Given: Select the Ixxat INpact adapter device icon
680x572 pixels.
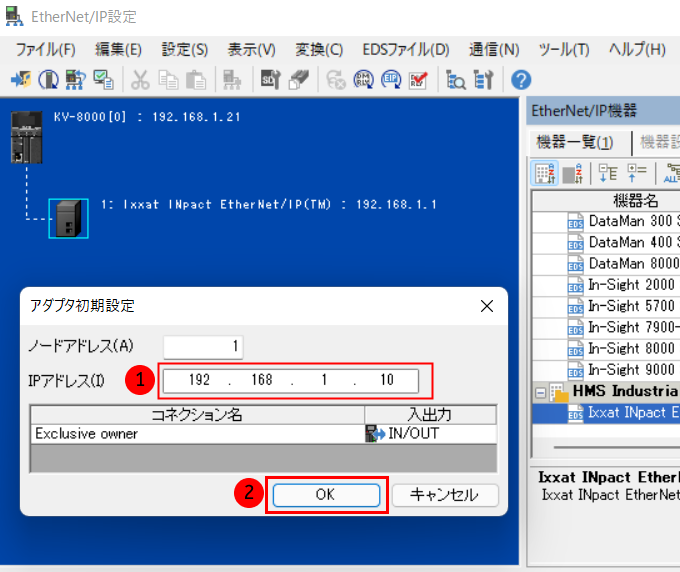Looking at the screenshot, I should pyautogui.click(x=69, y=218).
